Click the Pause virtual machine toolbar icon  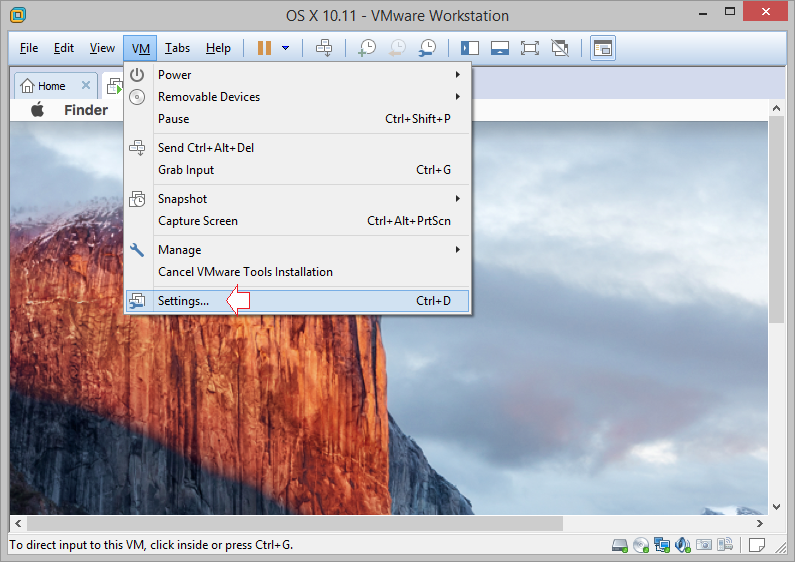[x=264, y=48]
